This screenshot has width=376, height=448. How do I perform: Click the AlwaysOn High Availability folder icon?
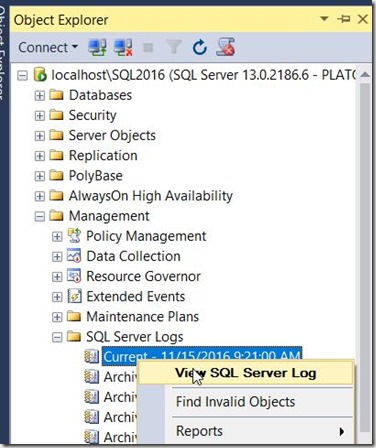[x=56, y=196]
